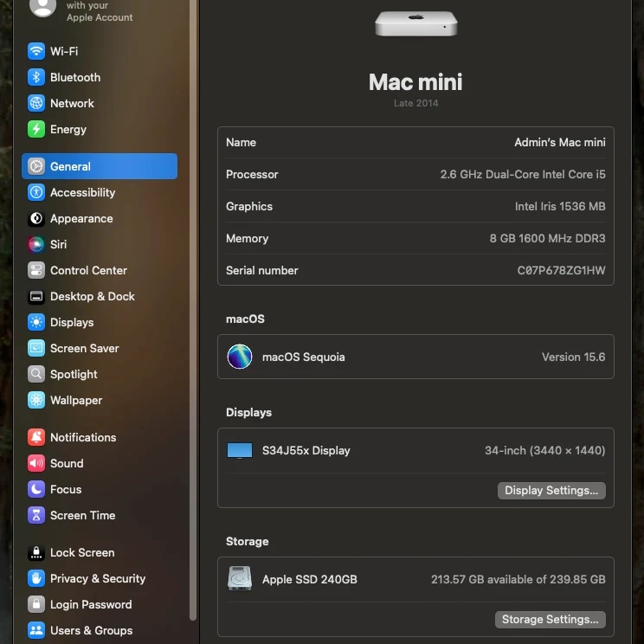Open Users & Groups pane

tap(91, 630)
